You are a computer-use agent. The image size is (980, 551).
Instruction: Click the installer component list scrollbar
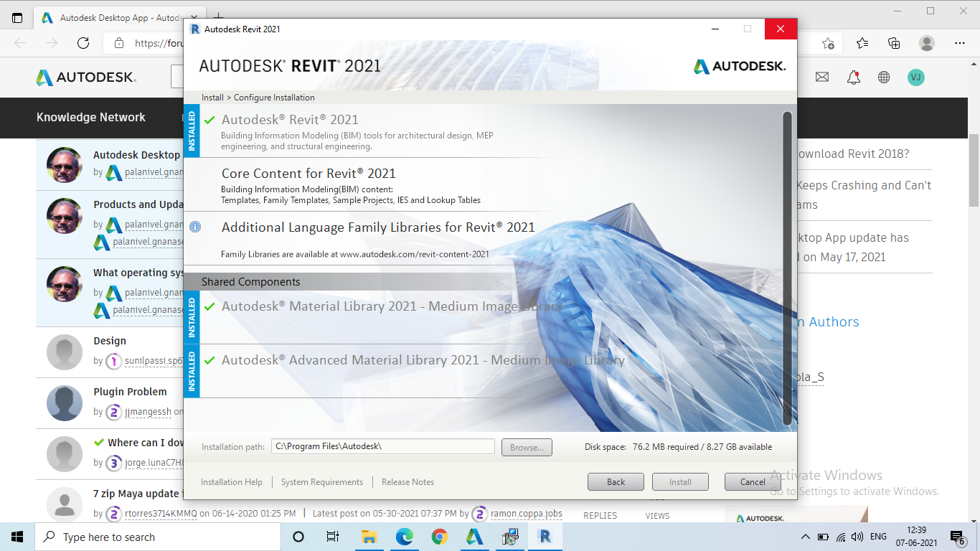[787, 268]
